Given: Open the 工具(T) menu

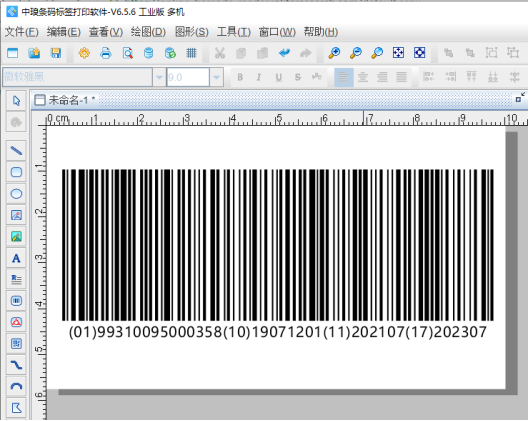Looking at the screenshot, I should [233, 32].
